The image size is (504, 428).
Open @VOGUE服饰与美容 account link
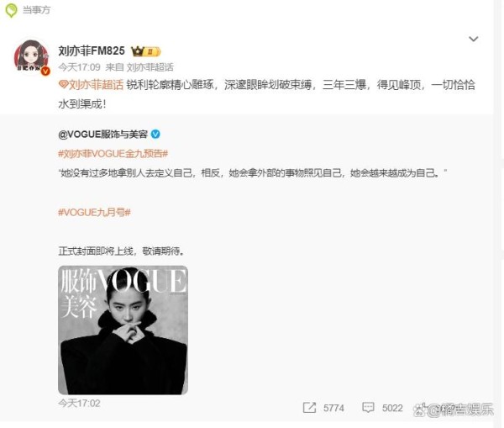click(x=102, y=135)
